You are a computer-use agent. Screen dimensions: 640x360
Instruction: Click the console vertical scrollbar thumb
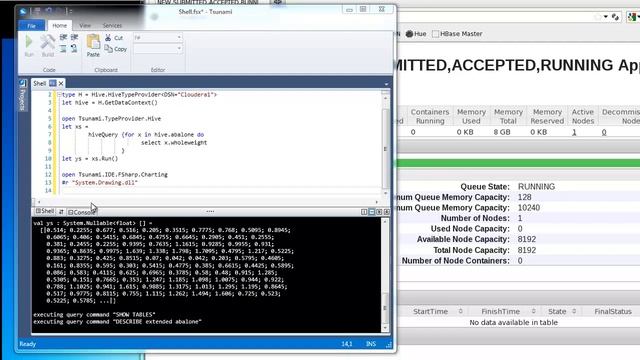pyautogui.click(x=385, y=309)
